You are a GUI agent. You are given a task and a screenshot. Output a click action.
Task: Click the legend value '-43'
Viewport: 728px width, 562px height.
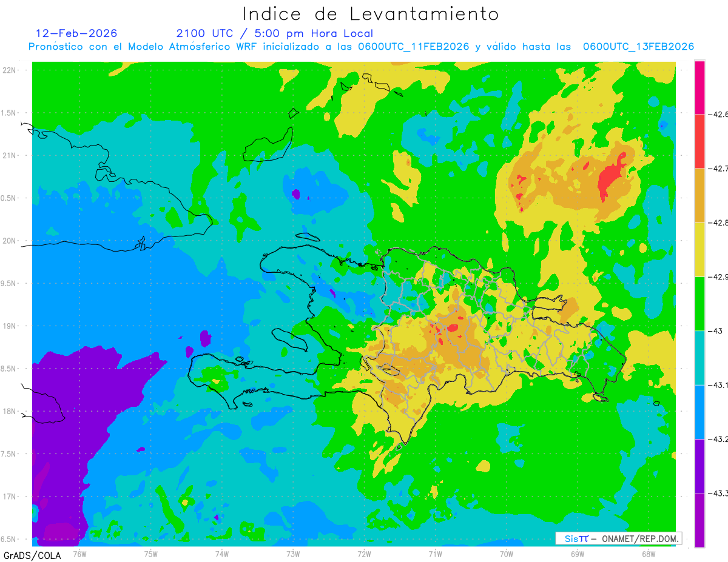[x=715, y=330]
